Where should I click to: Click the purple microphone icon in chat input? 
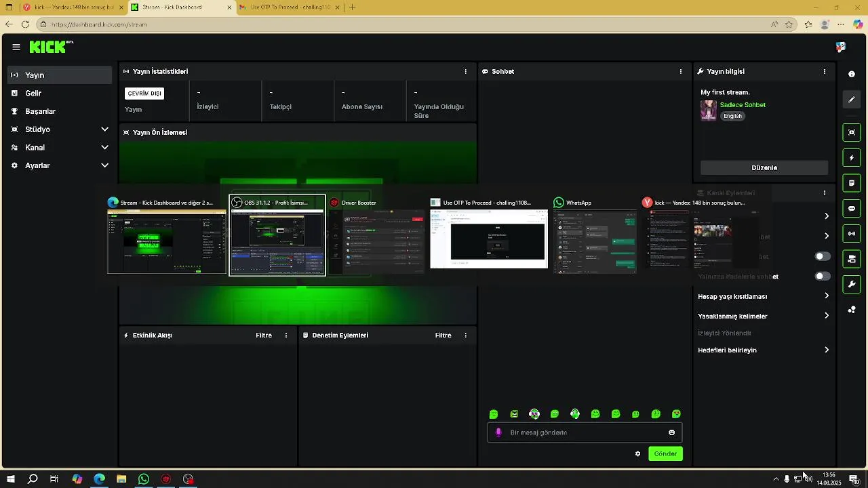[x=498, y=432]
